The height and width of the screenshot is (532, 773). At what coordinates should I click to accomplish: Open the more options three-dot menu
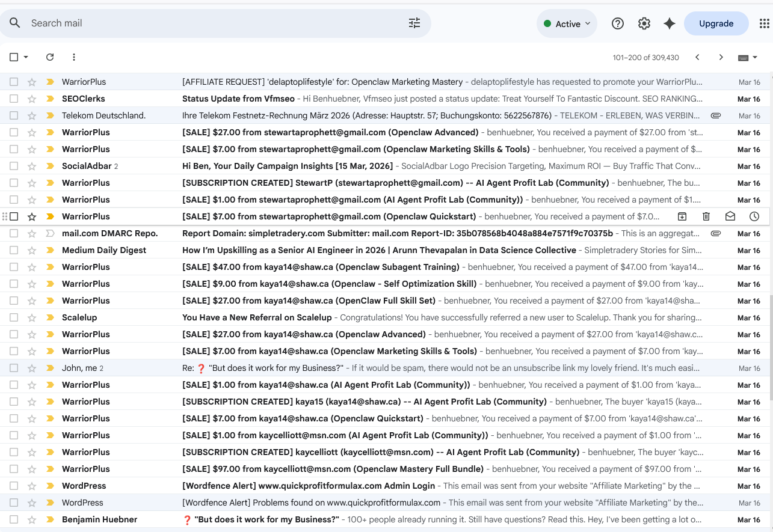(x=73, y=57)
